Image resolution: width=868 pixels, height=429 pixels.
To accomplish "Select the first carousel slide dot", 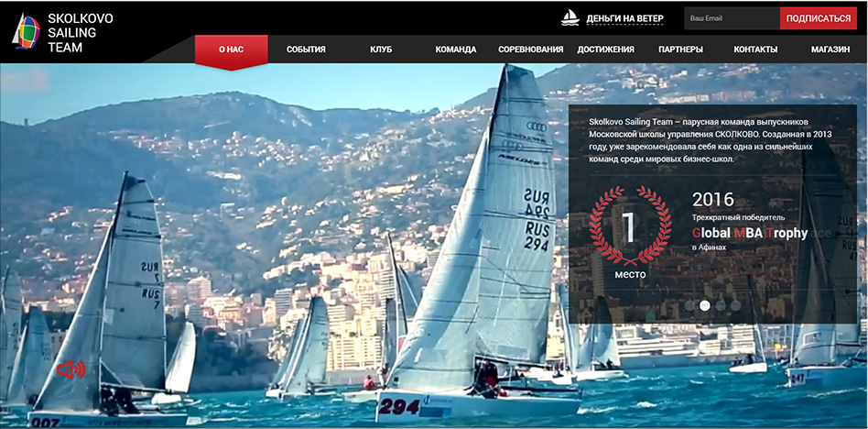I will tap(689, 305).
